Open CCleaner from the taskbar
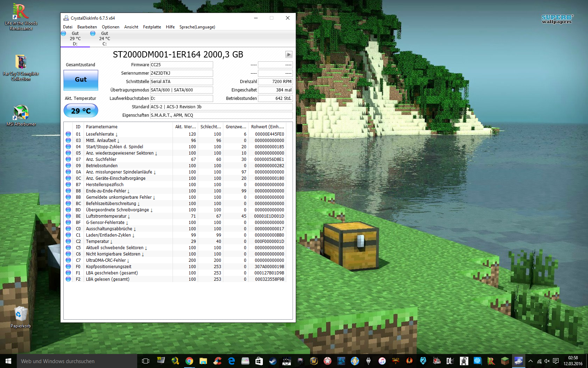This screenshot has height=368, width=588. 217,361
